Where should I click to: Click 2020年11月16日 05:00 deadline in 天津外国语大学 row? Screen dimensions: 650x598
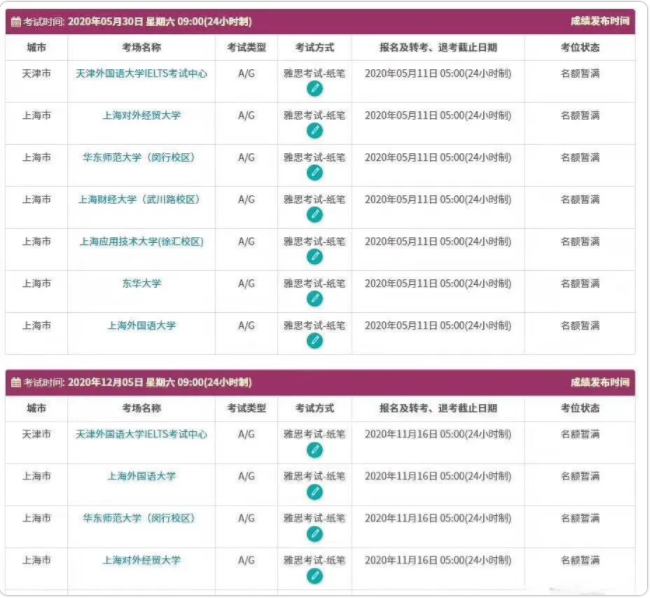[438, 434]
